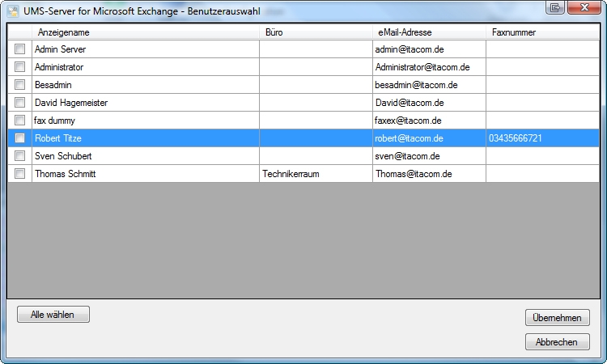Select the Administrator@itacom.de cell
Viewport: 607px width, 364px height.
[429, 67]
